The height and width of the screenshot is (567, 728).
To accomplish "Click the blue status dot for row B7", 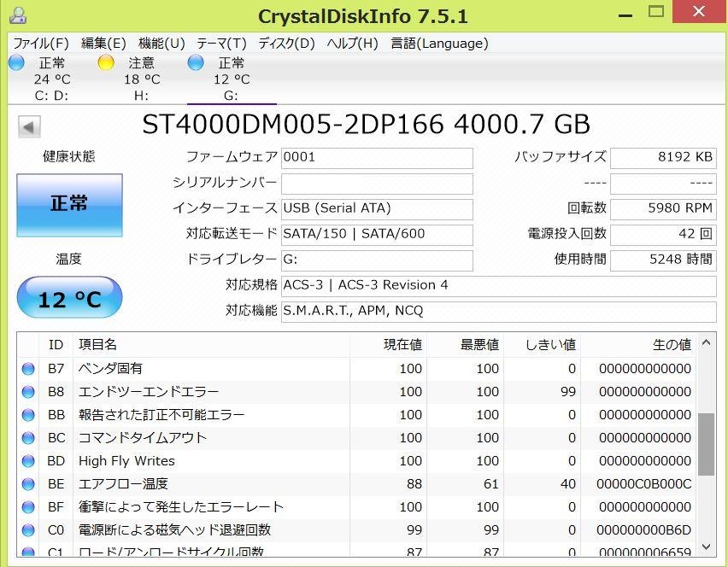I will click(28, 369).
